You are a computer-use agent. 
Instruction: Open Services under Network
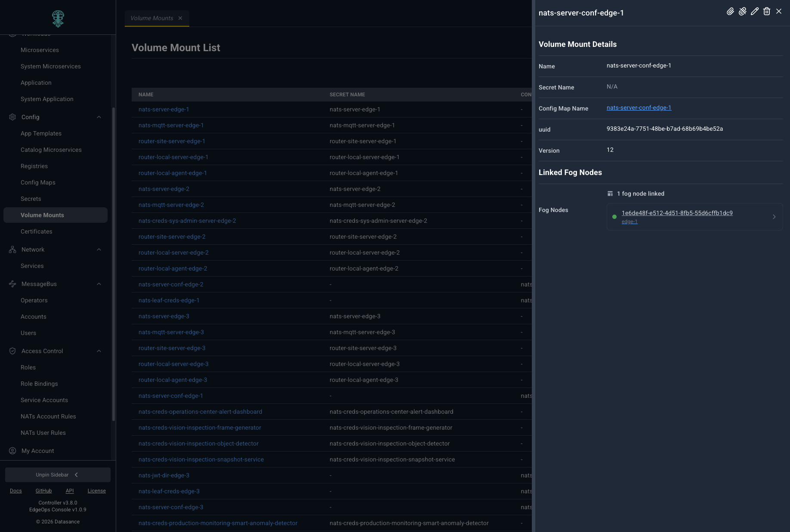tap(32, 266)
